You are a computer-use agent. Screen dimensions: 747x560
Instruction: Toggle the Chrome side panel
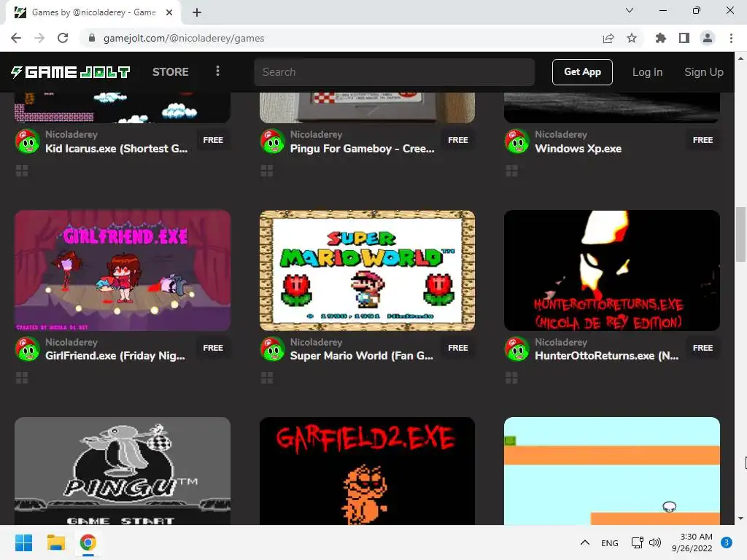pos(684,38)
